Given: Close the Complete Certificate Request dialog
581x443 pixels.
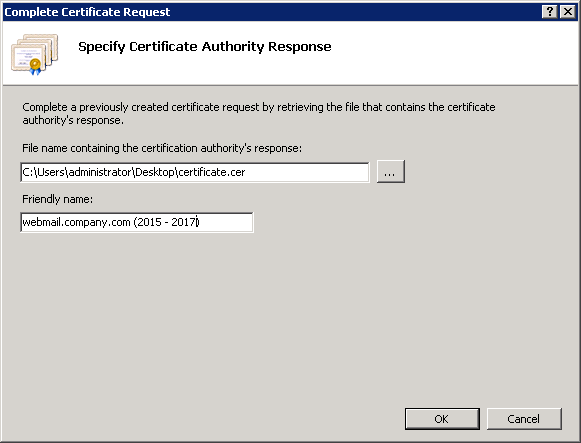Looking at the screenshot, I should pos(568,12).
